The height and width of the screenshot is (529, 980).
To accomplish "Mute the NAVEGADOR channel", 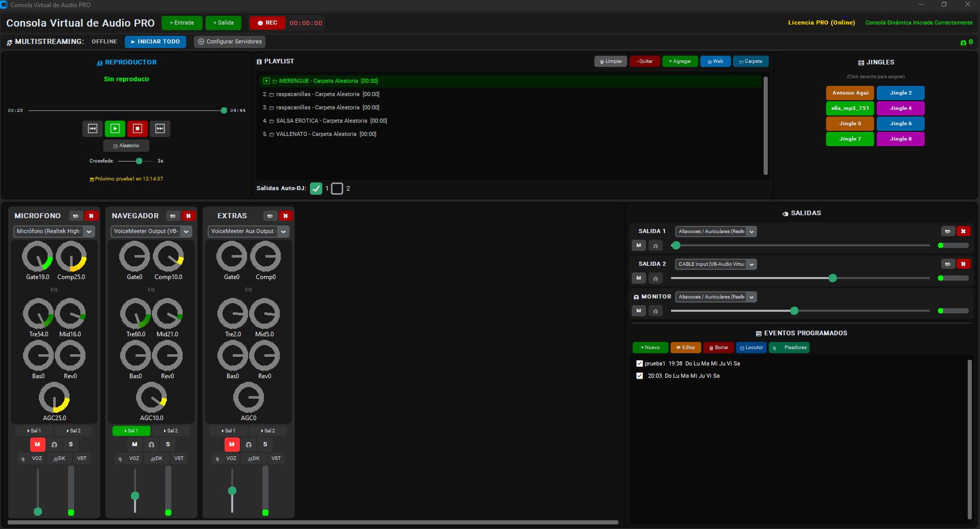I will tap(135, 445).
